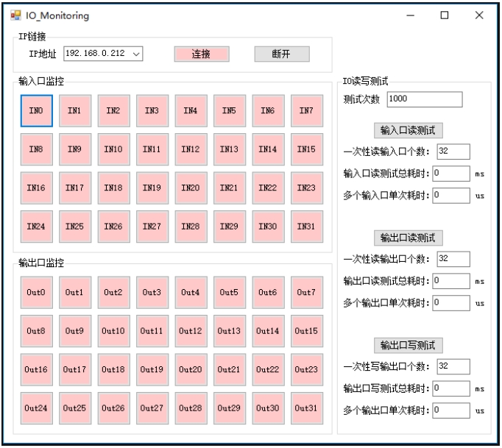Toggle the IN23 input indicator
502x448 pixels.
pyautogui.click(x=307, y=188)
